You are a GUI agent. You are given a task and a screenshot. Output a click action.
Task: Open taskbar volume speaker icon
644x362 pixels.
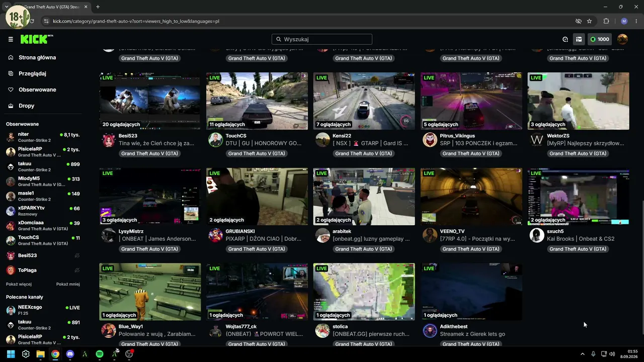pos(612,354)
